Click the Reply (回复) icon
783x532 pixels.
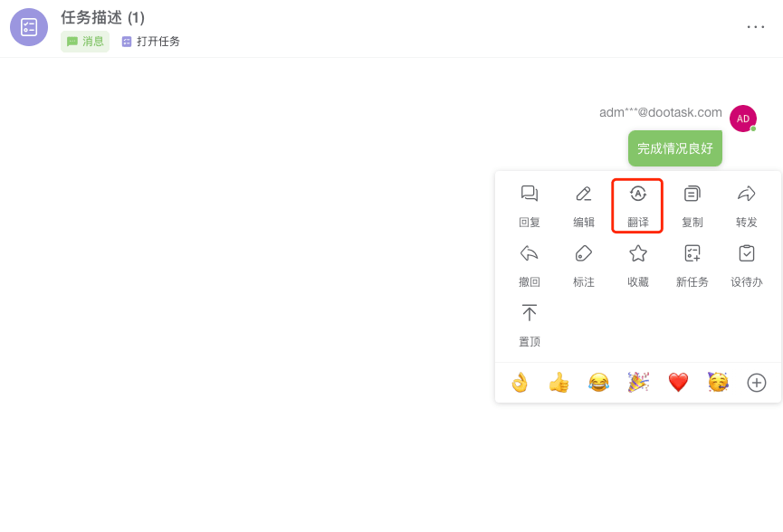pyautogui.click(x=530, y=194)
